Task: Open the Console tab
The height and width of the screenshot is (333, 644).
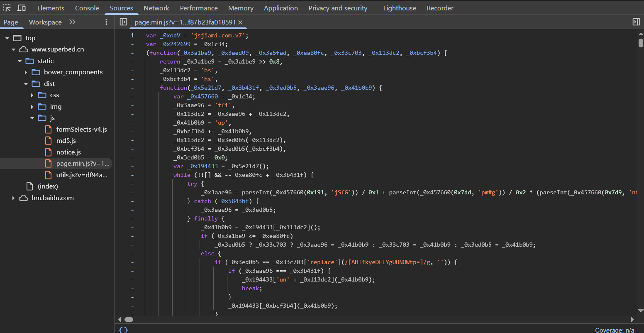Action: (x=87, y=8)
